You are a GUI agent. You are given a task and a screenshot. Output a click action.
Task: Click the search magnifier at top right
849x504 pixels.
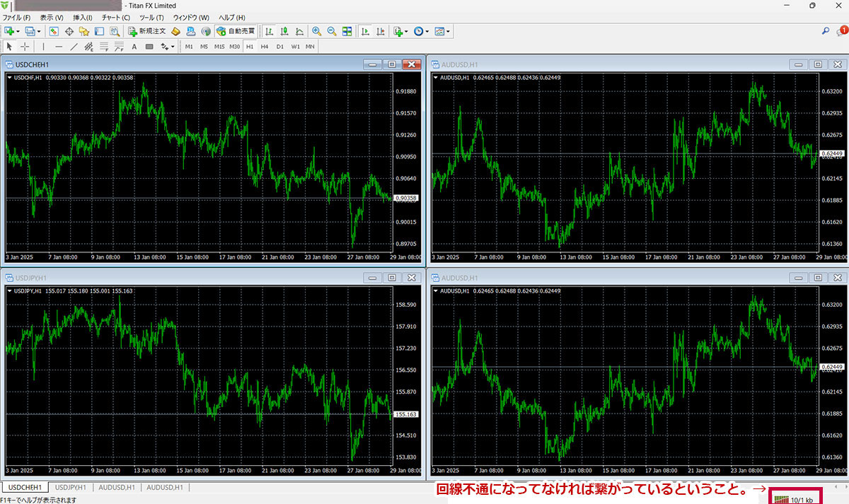click(825, 31)
